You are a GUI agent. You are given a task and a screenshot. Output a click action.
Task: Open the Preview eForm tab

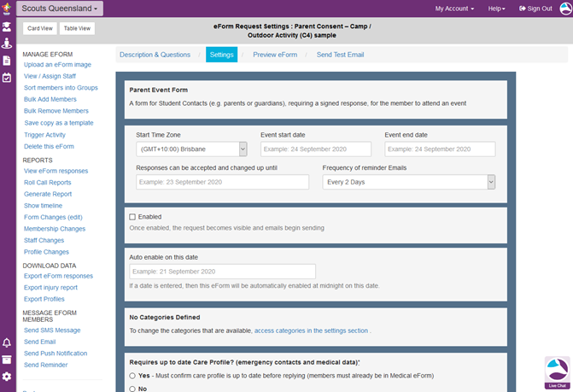tap(275, 55)
